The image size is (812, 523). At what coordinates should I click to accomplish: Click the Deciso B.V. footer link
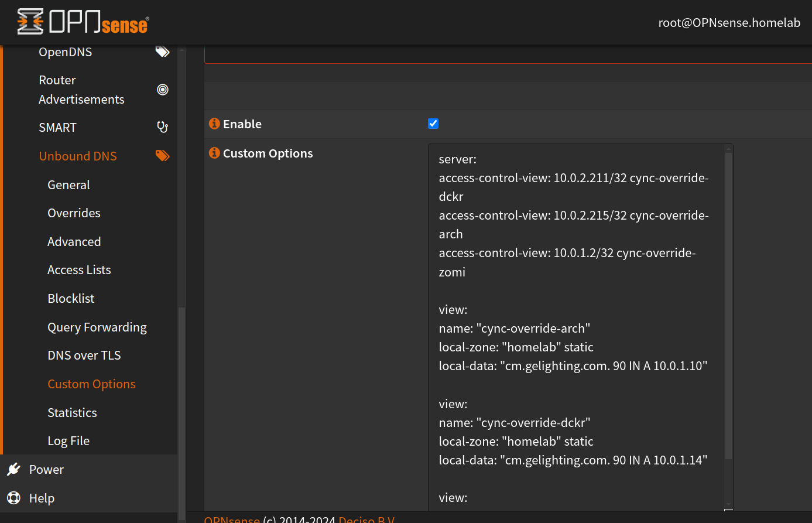click(366, 519)
